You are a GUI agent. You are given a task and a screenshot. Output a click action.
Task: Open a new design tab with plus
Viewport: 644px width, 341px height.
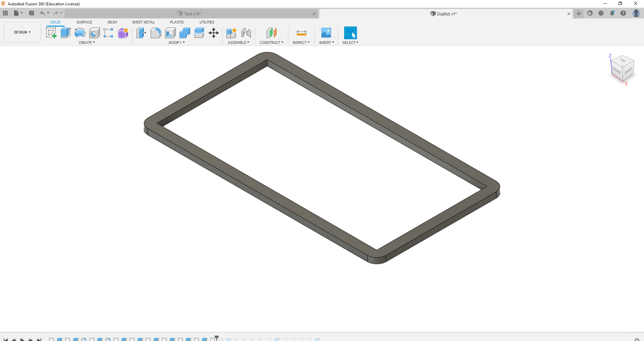(x=579, y=14)
